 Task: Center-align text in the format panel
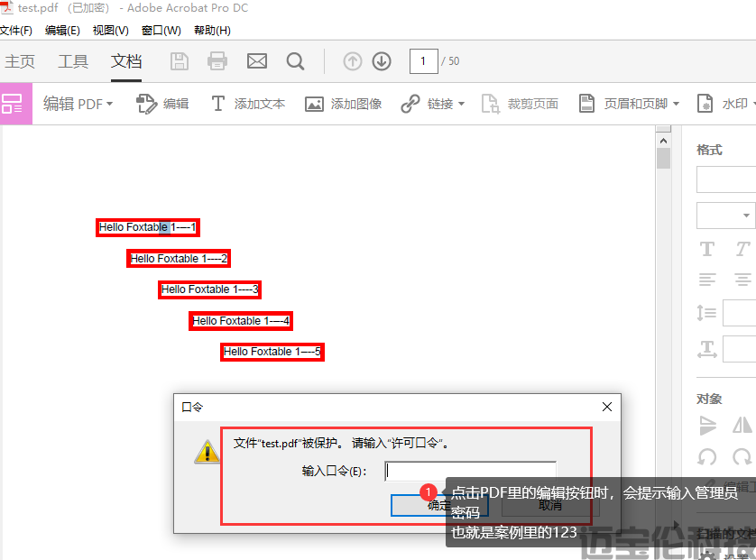tap(743, 280)
